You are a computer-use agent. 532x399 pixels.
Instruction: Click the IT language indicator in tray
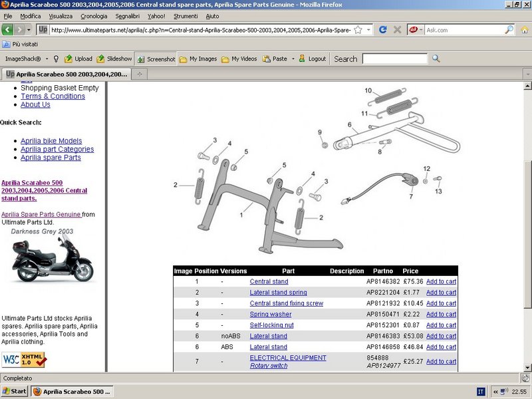[480, 392]
